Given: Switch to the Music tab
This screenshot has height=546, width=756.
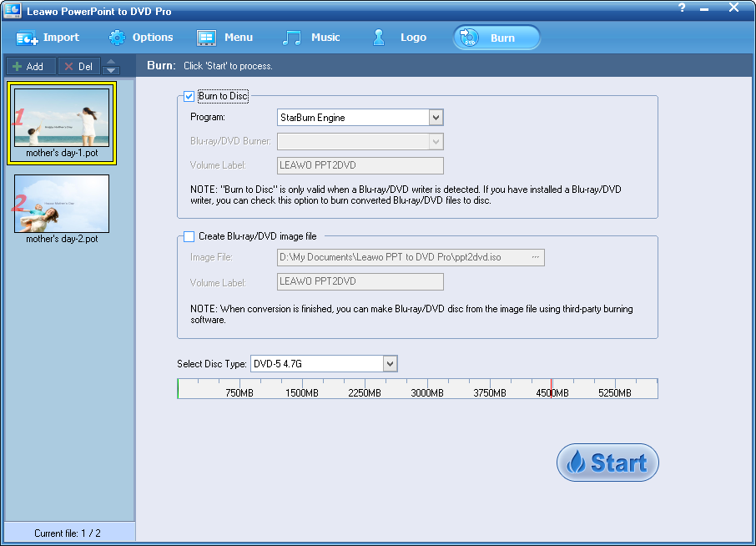Looking at the screenshot, I should [311, 38].
